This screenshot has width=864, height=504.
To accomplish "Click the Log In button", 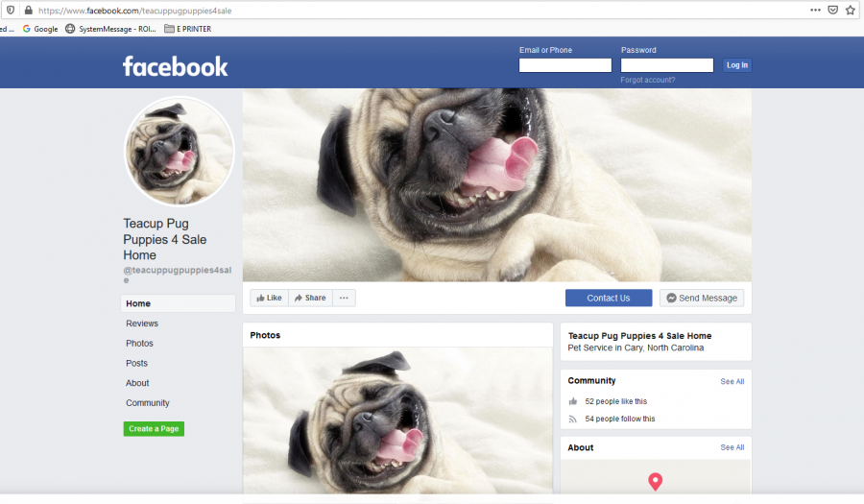I will [x=736, y=65].
